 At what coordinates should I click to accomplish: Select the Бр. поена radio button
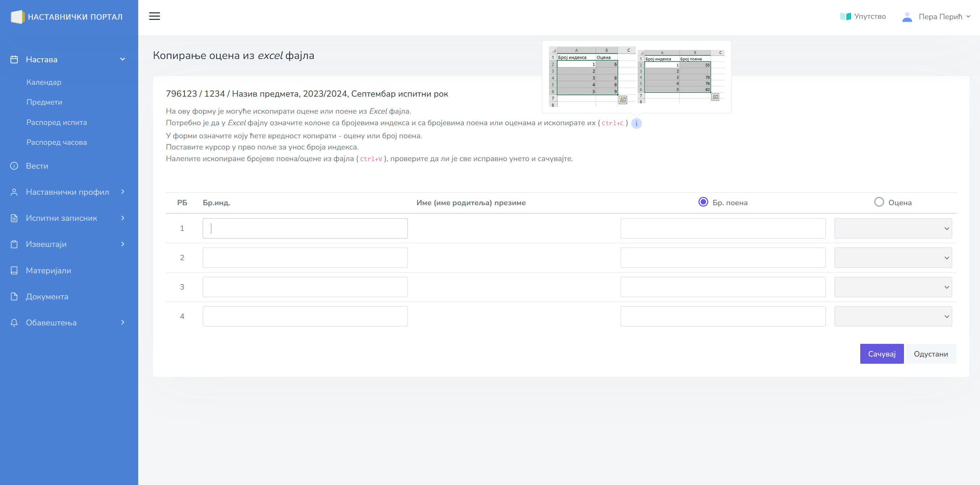(x=703, y=202)
